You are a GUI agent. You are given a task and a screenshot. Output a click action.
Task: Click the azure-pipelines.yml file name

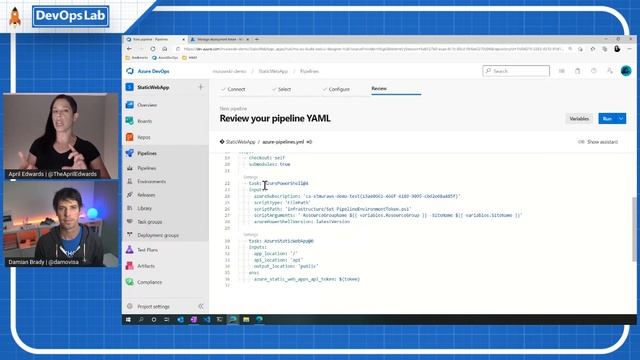point(283,142)
